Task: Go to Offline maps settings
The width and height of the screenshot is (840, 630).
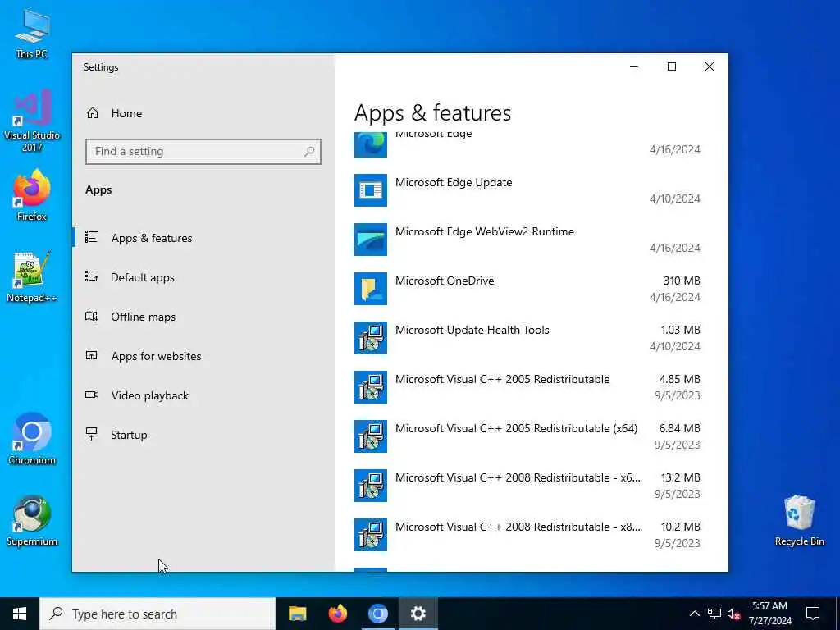Action: pyautogui.click(x=143, y=317)
